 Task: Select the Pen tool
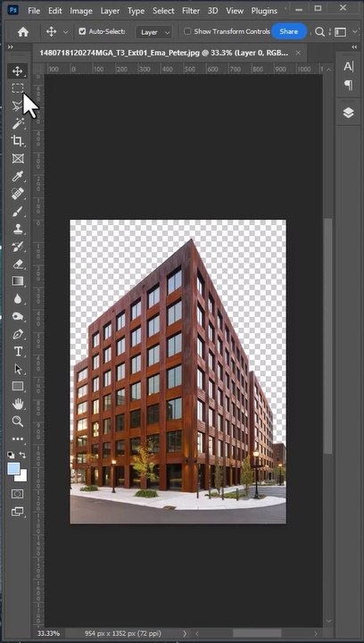(17, 334)
